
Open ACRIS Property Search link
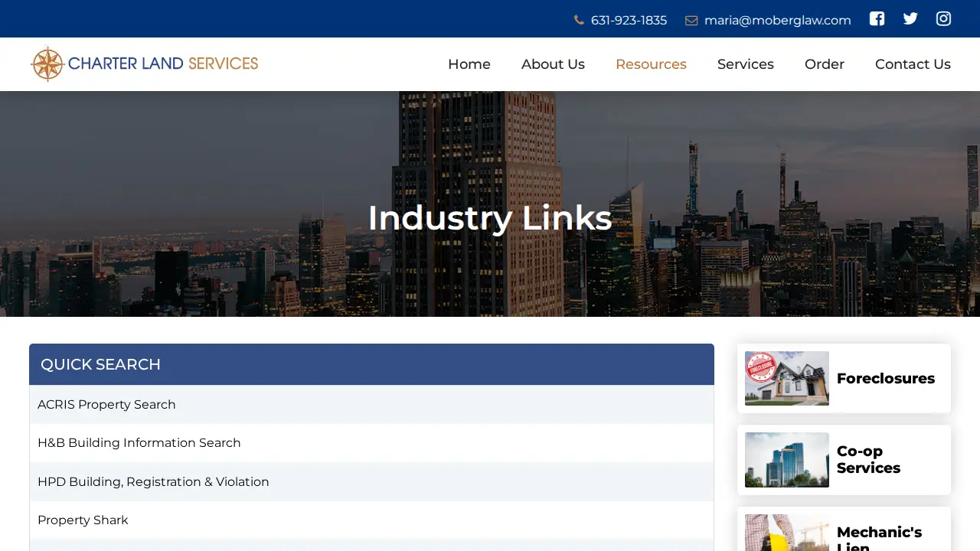point(106,404)
